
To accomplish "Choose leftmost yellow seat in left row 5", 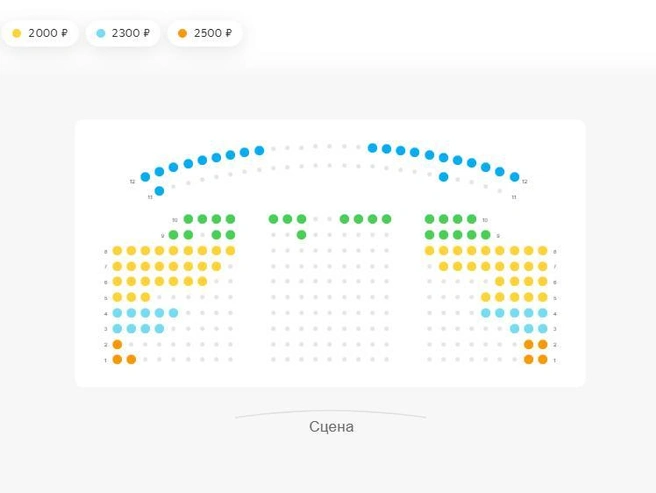I will coord(117,297).
